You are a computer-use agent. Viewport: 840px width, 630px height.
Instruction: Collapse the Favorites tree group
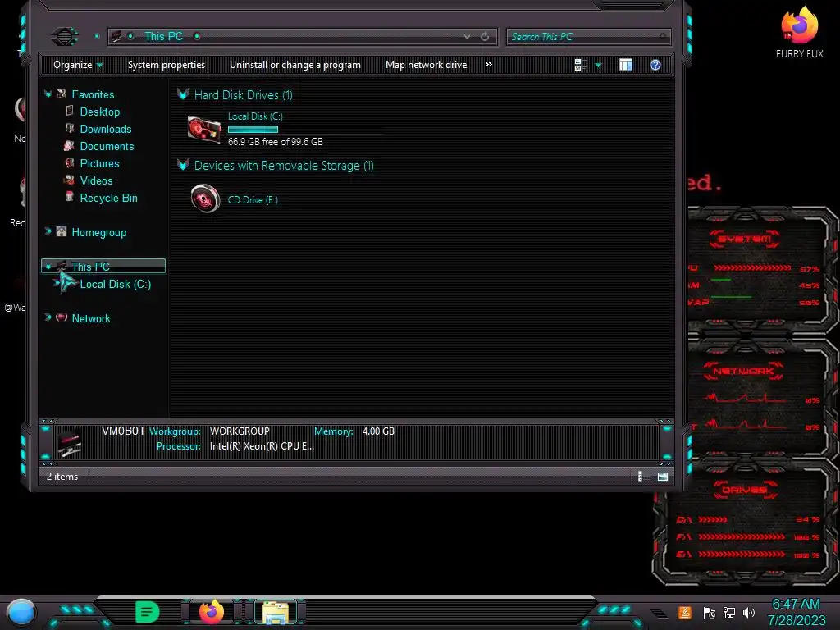[x=48, y=94]
